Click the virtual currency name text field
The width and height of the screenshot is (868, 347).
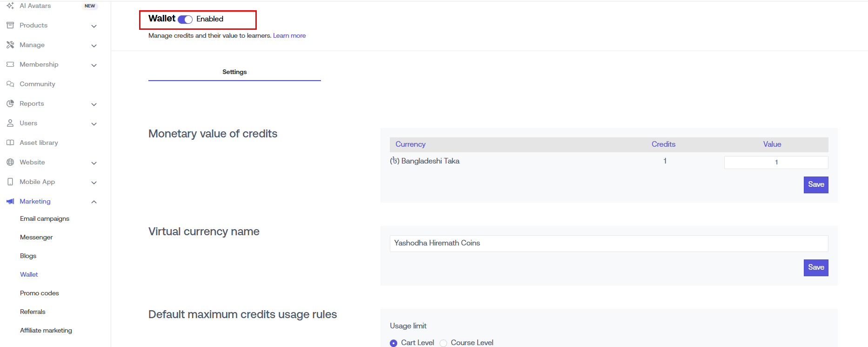click(x=608, y=243)
